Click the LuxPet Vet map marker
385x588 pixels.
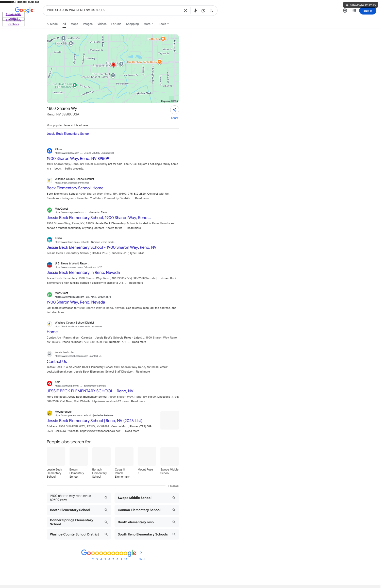click(x=63, y=38)
